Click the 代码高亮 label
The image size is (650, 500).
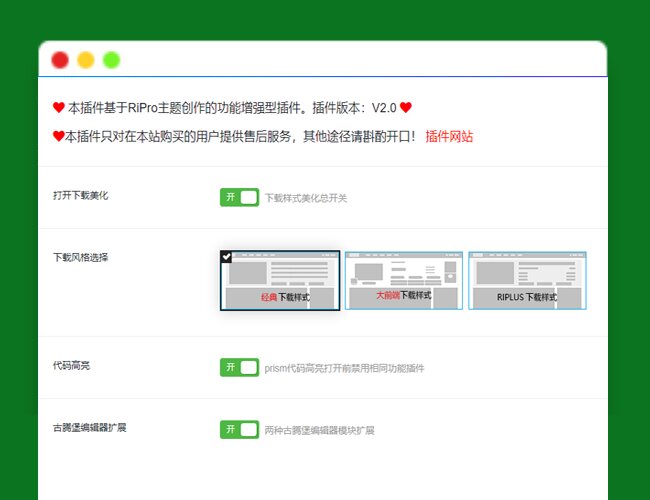click(x=71, y=365)
